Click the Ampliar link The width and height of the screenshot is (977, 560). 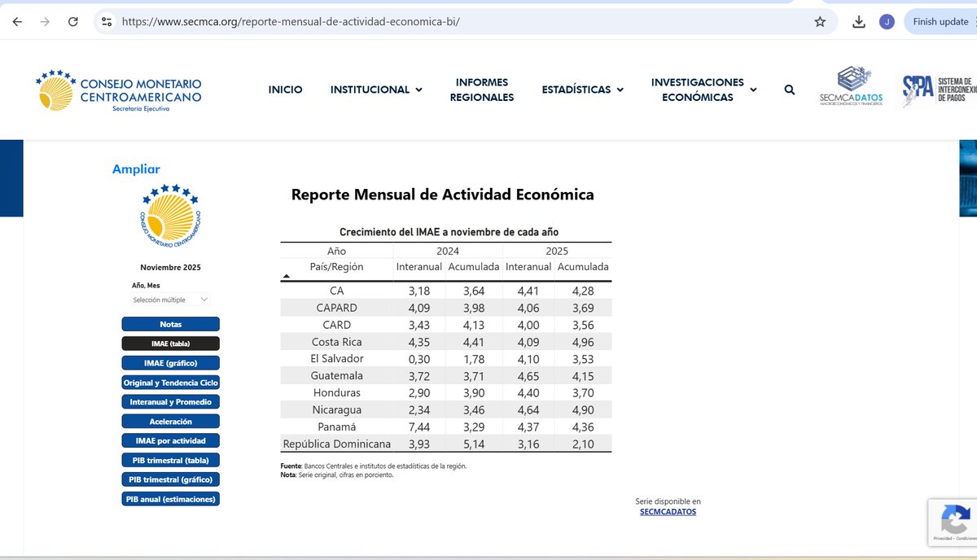pyautogui.click(x=136, y=169)
